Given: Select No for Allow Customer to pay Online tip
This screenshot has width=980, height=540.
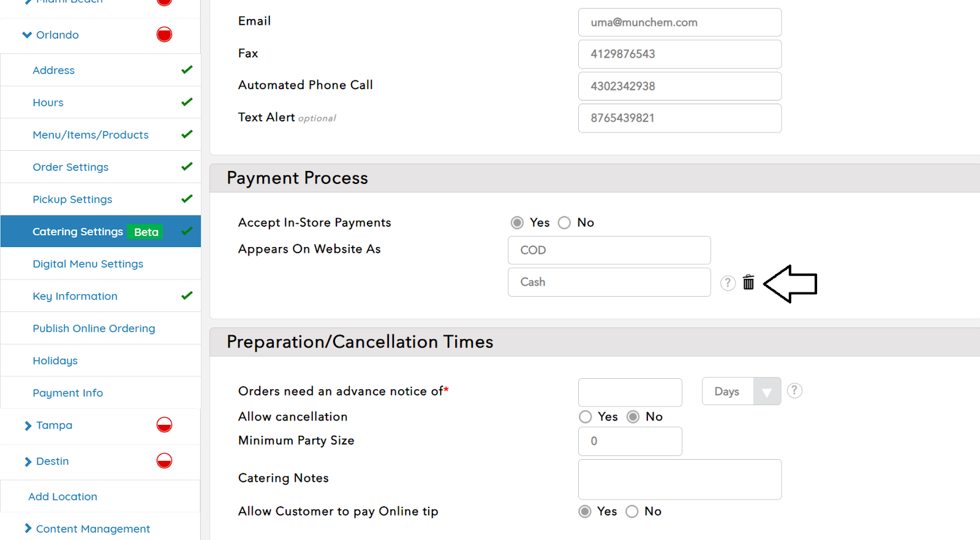Looking at the screenshot, I should (632, 511).
